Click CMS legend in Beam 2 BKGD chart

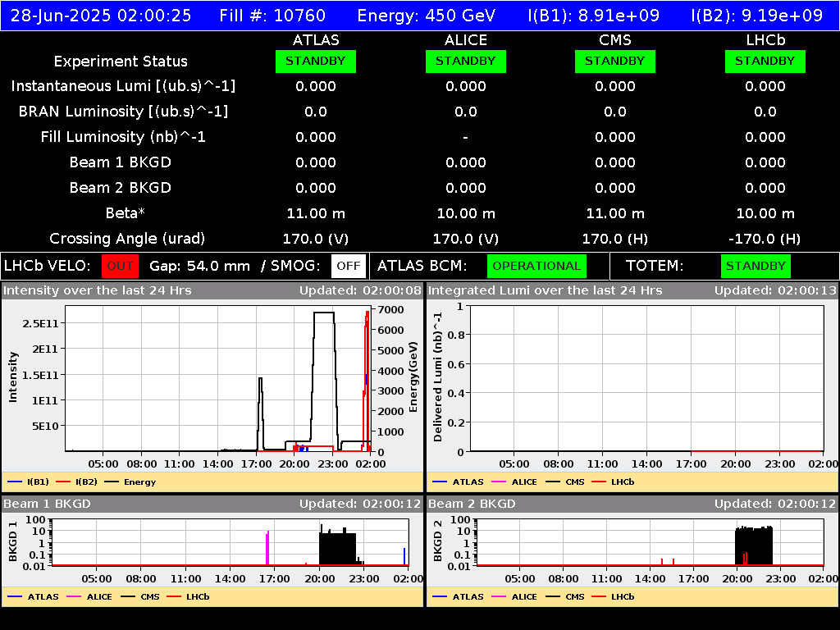[x=565, y=597]
